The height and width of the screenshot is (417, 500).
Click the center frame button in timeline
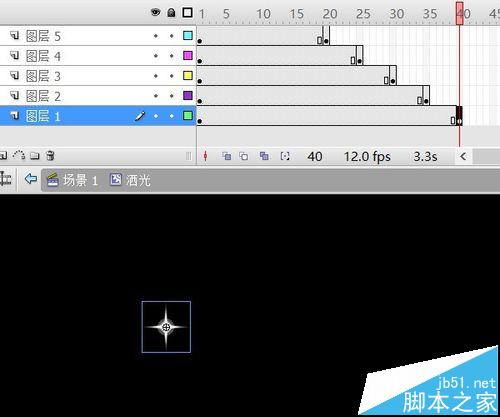(x=205, y=156)
